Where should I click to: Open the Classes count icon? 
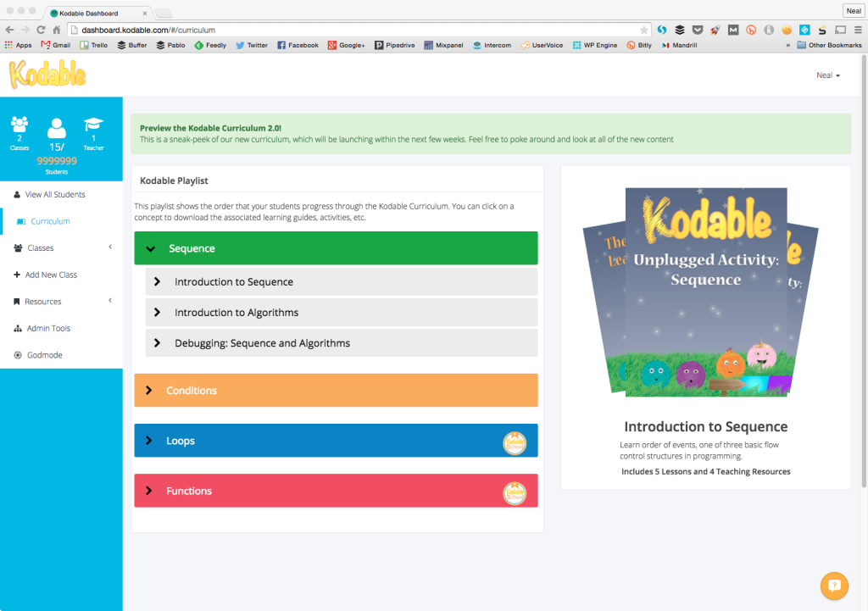coord(19,124)
